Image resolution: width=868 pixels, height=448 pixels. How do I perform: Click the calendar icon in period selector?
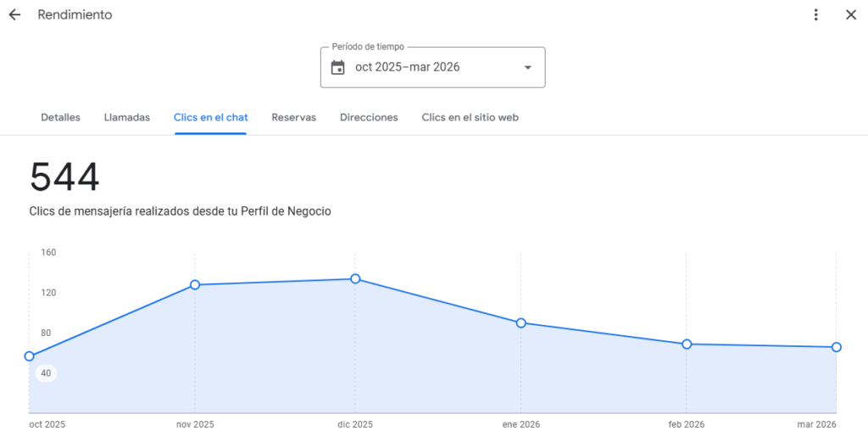click(337, 68)
